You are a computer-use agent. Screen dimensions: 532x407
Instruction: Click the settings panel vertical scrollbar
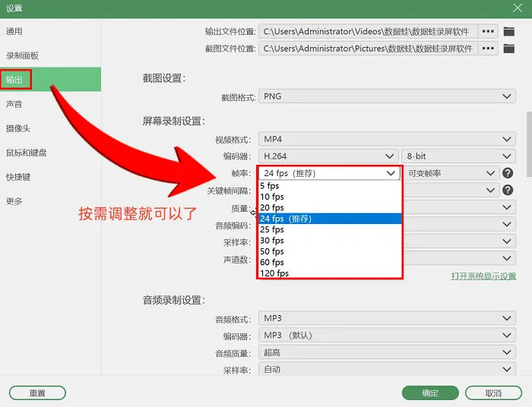[529, 144]
